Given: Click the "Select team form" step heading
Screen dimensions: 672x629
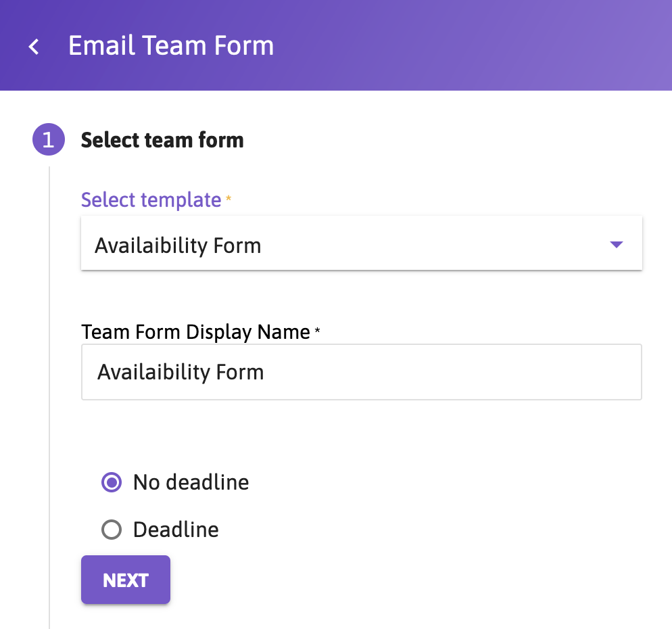Looking at the screenshot, I should [x=162, y=140].
